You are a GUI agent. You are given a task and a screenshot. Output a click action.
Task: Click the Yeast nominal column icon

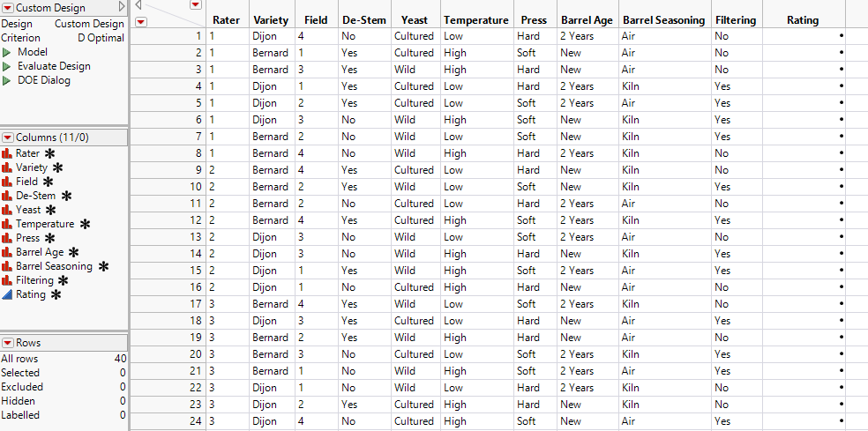[x=7, y=210]
